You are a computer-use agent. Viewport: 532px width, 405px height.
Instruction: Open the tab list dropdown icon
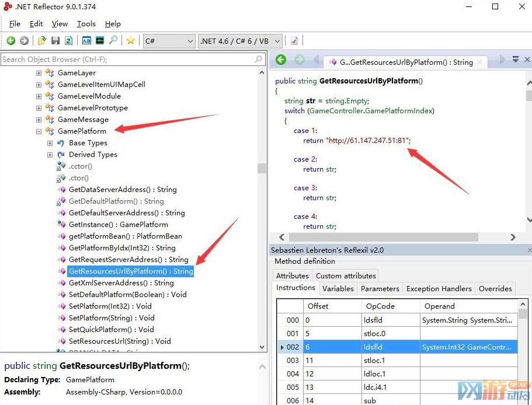516,60
